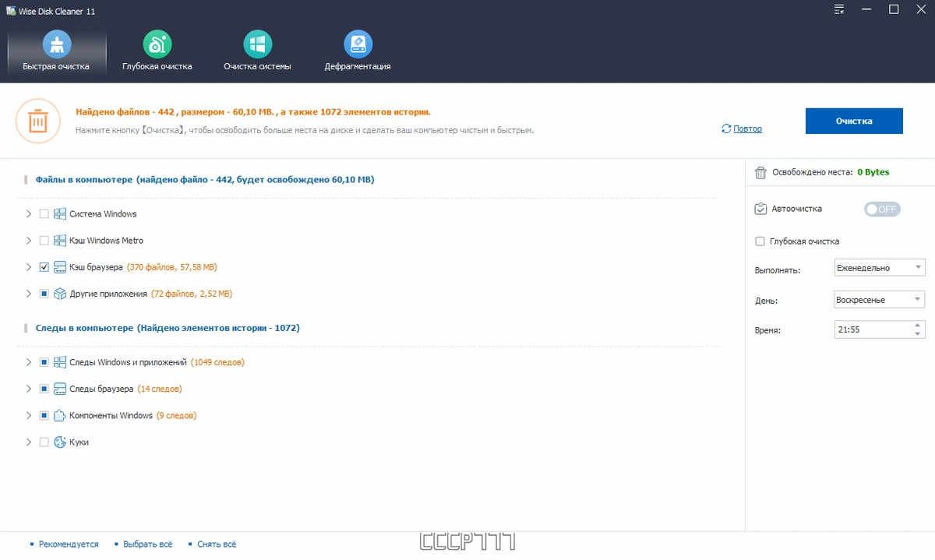
Task: Open the Быстрая очистка broom icon
Action: tap(56, 44)
